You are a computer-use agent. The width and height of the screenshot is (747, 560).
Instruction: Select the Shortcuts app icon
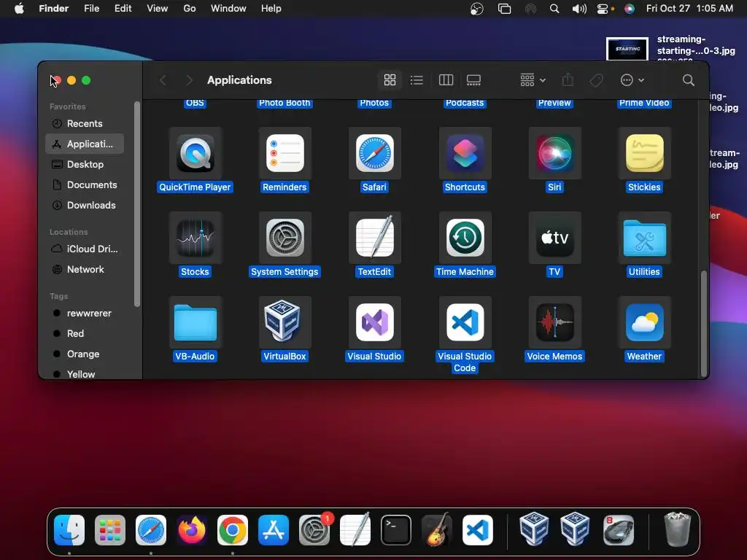click(465, 153)
